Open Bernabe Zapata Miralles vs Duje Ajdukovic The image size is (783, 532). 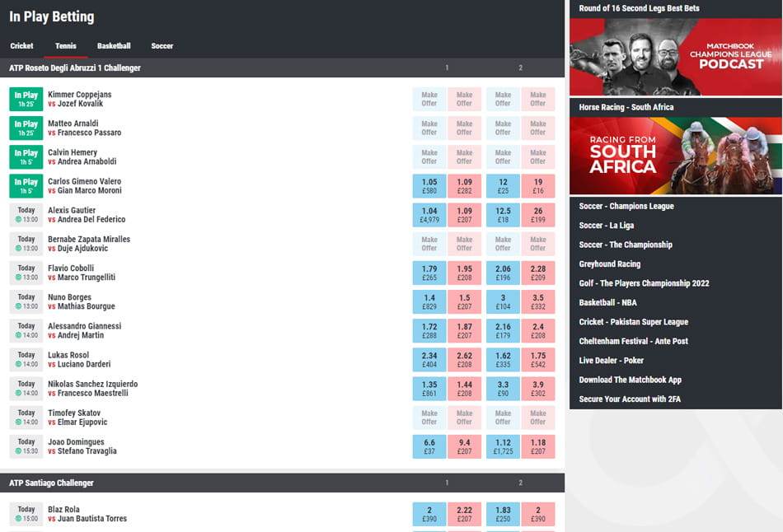[89, 244]
